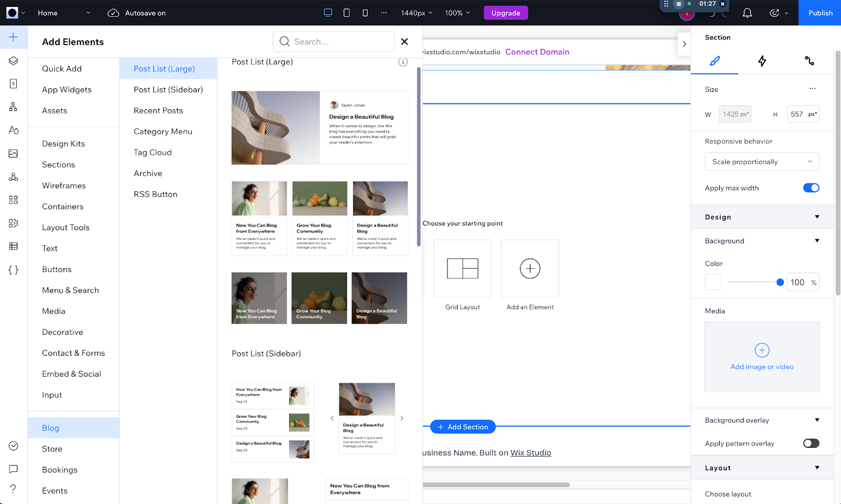Open the Home page dropdown
The width and height of the screenshot is (841, 504).
click(64, 13)
